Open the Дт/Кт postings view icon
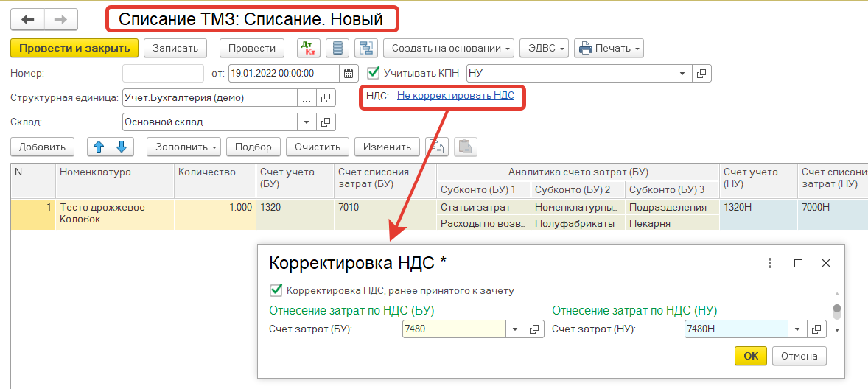 pos(308,49)
